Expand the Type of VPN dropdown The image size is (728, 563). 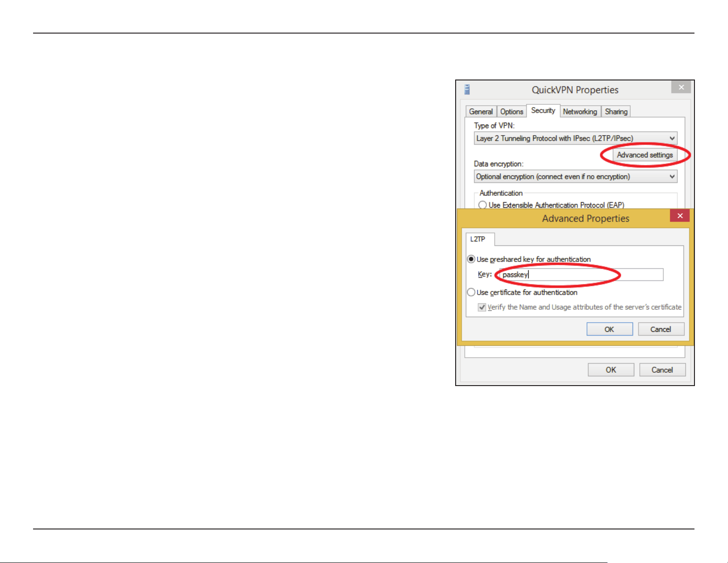coord(576,138)
